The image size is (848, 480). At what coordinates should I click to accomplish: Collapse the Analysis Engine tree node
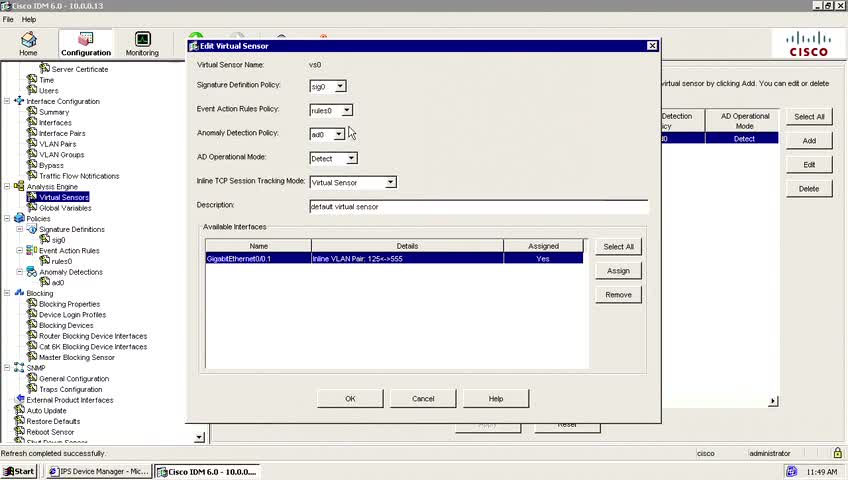click(7, 186)
